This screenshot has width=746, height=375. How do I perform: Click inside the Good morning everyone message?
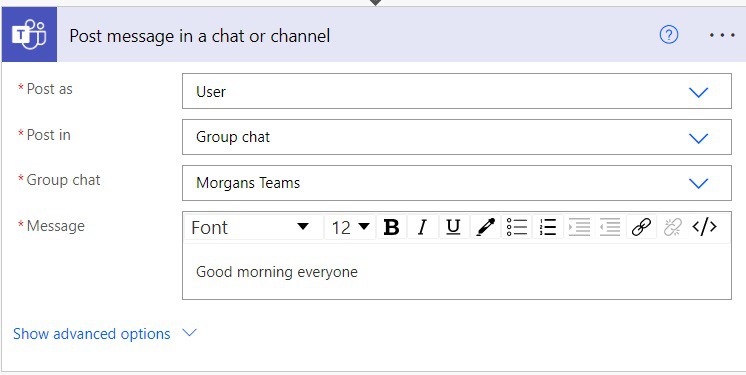(x=276, y=272)
